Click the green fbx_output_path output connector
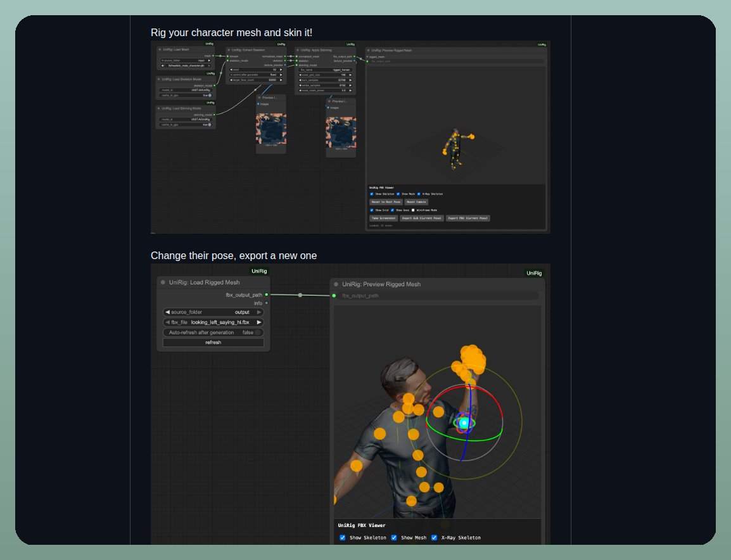 click(x=267, y=295)
